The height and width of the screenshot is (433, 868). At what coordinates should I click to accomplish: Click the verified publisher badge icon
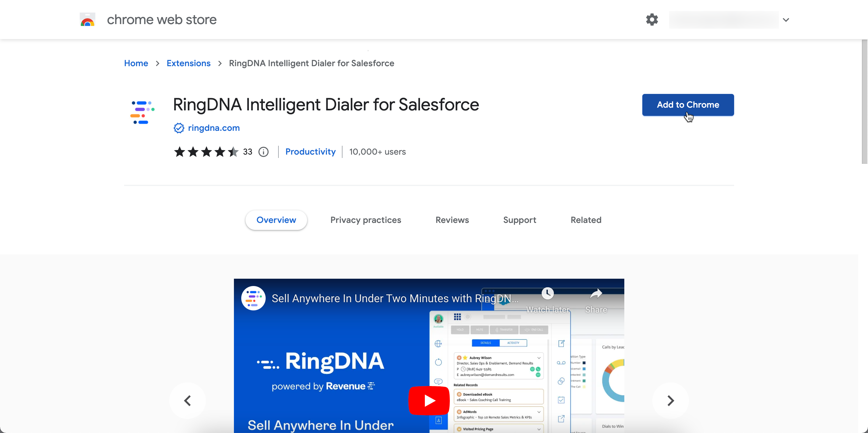pyautogui.click(x=179, y=128)
